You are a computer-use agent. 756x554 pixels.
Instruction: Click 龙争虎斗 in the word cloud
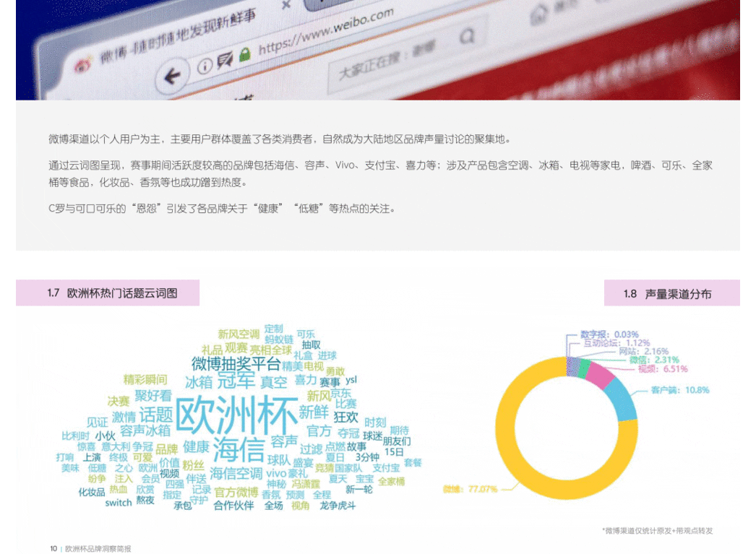pos(338,506)
